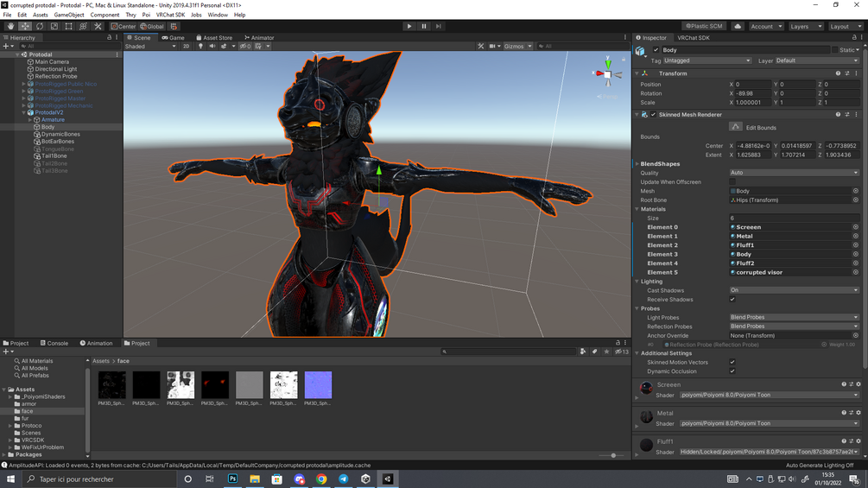Toggle Dynamic Occlusion checkbox

tap(732, 371)
